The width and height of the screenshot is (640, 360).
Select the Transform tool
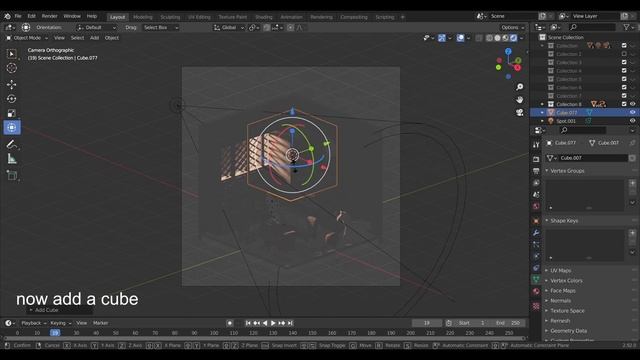12,127
